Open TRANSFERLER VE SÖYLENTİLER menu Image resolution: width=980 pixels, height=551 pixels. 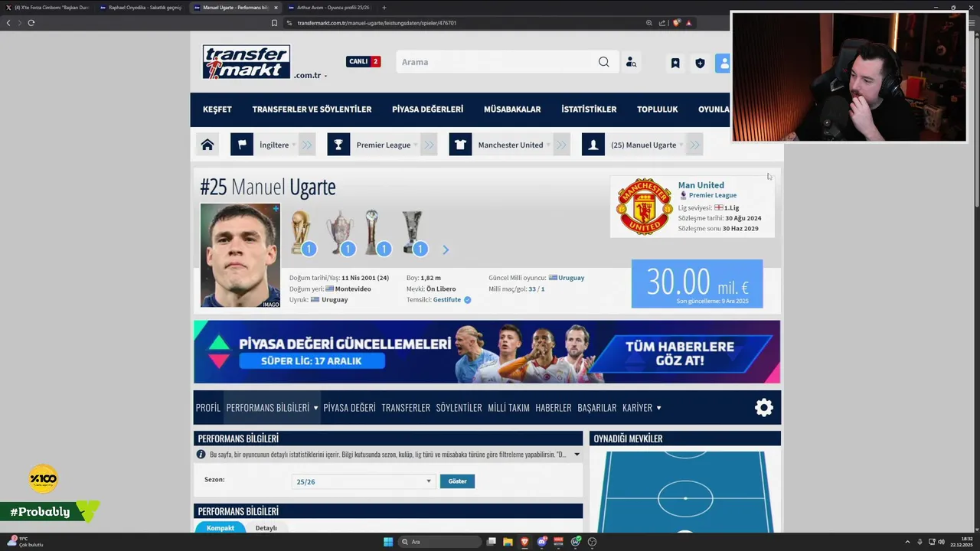[x=312, y=109]
